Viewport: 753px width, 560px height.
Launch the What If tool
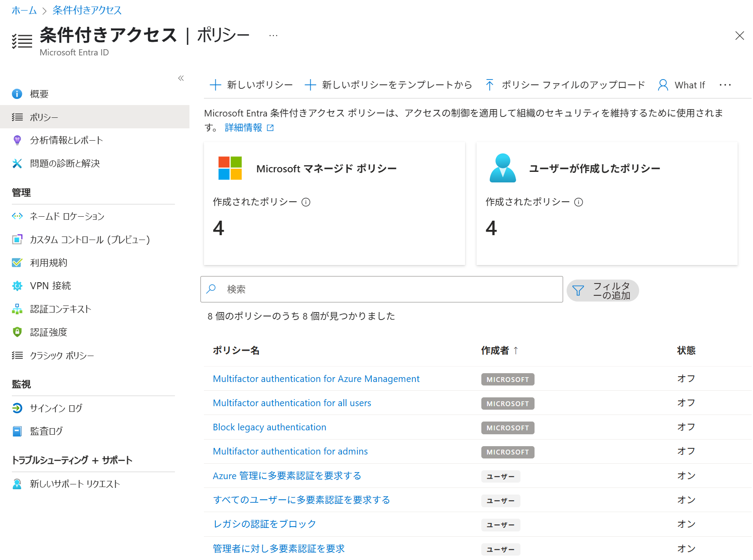[x=682, y=85]
